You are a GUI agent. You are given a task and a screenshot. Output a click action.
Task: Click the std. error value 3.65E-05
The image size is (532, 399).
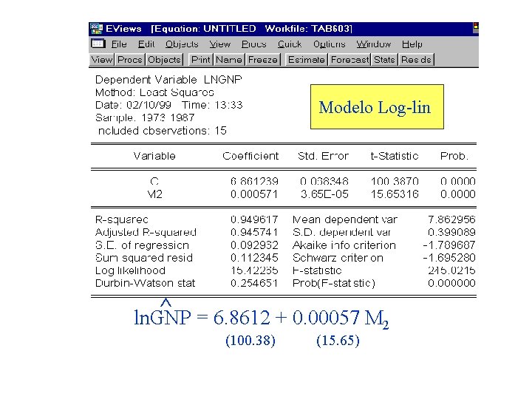[x=324, y=194]
